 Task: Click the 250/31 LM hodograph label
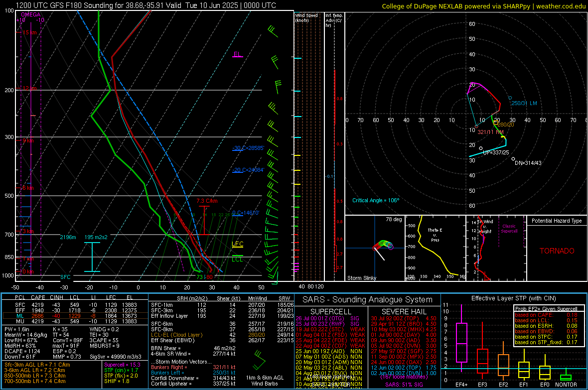524,103
